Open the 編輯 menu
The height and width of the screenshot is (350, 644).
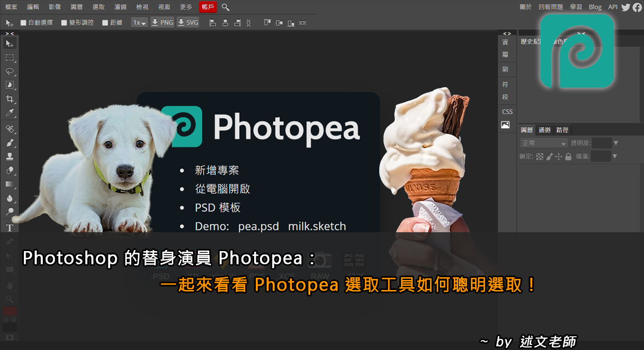point(33,7)
